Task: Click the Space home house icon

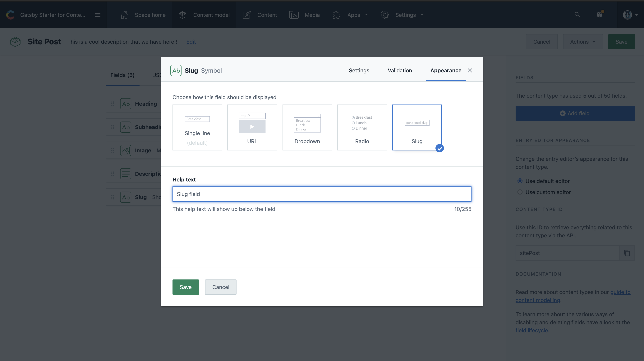Action: click(124, 15)
